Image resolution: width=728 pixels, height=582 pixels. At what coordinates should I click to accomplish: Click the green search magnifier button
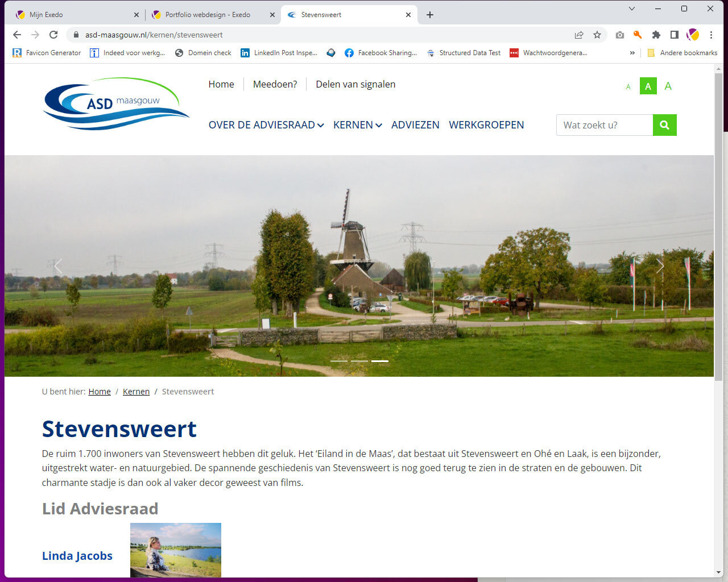click(664, 125)
